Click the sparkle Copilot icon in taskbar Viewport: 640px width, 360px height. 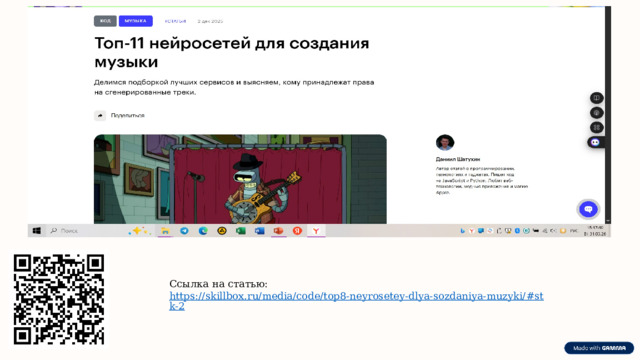pos(139,231)
